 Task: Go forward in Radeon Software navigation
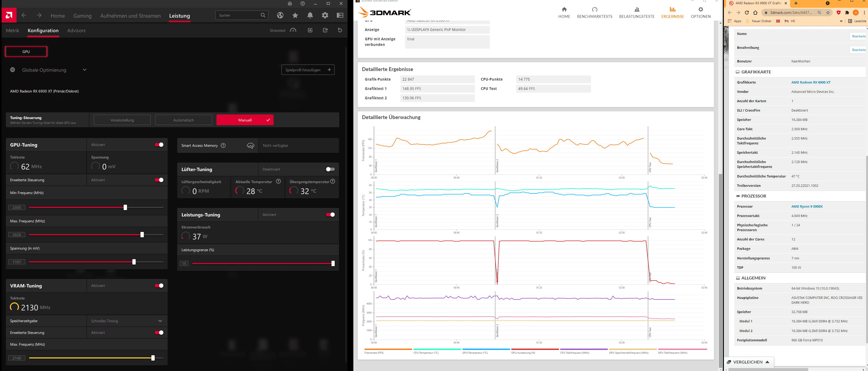39,15
